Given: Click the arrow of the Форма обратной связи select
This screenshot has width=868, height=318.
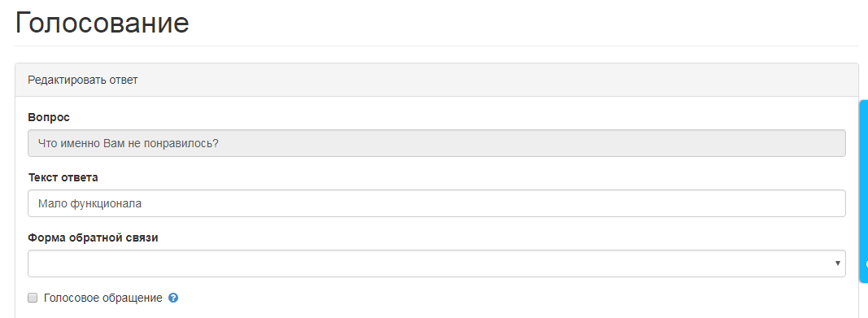Looking at the screenshot, I should tap(838, 264).
